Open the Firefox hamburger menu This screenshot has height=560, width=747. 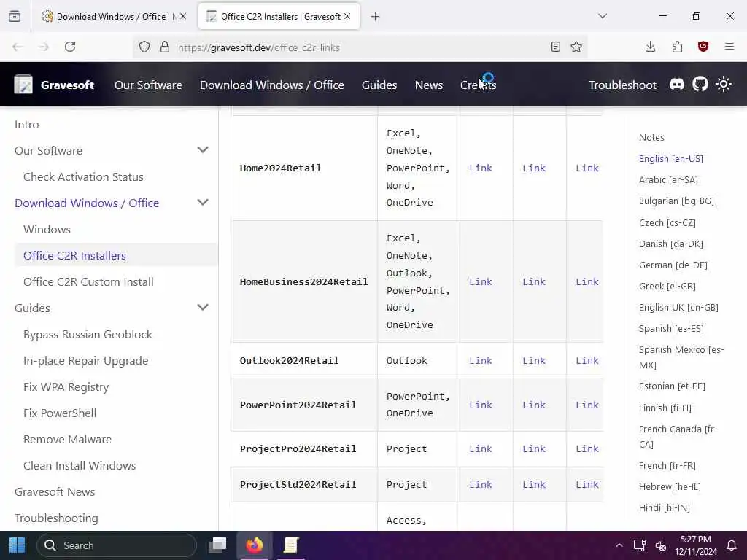(x=729, y=47)
